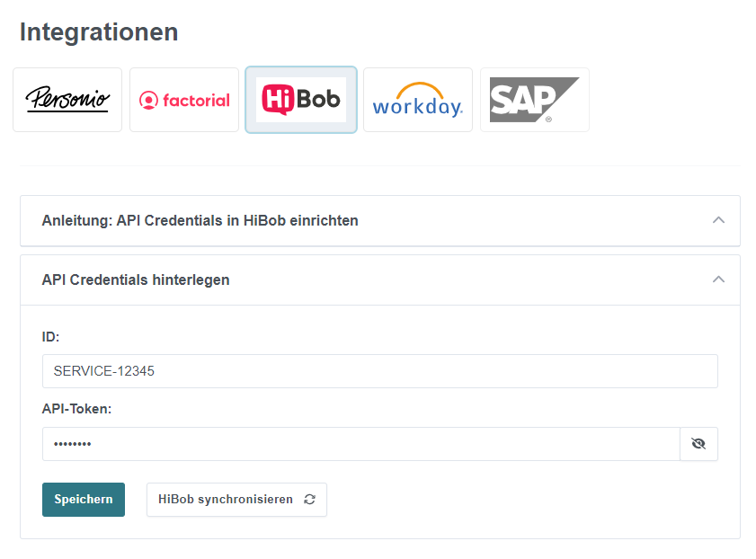
Task: Click the ID: field label
Action: coord(50,337)
